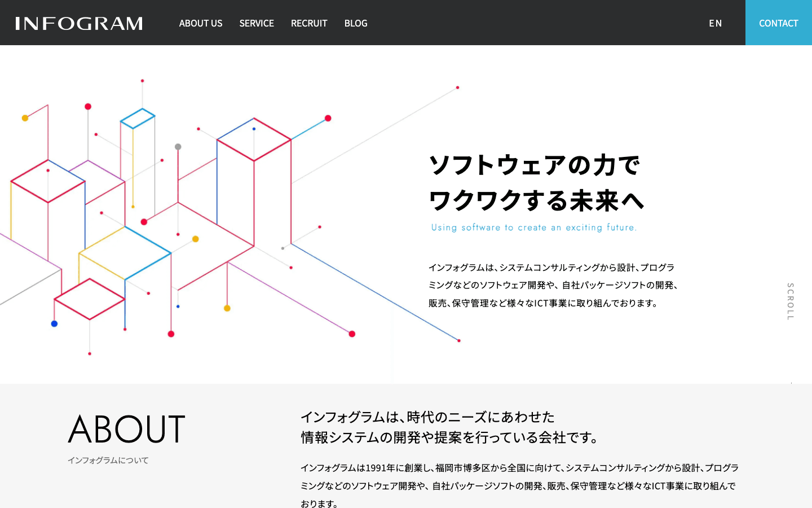The width and height of the screenshot is (812, 508).
Task: Click the vertical SCROLL indicator
Action: click(x=791, y=301)
